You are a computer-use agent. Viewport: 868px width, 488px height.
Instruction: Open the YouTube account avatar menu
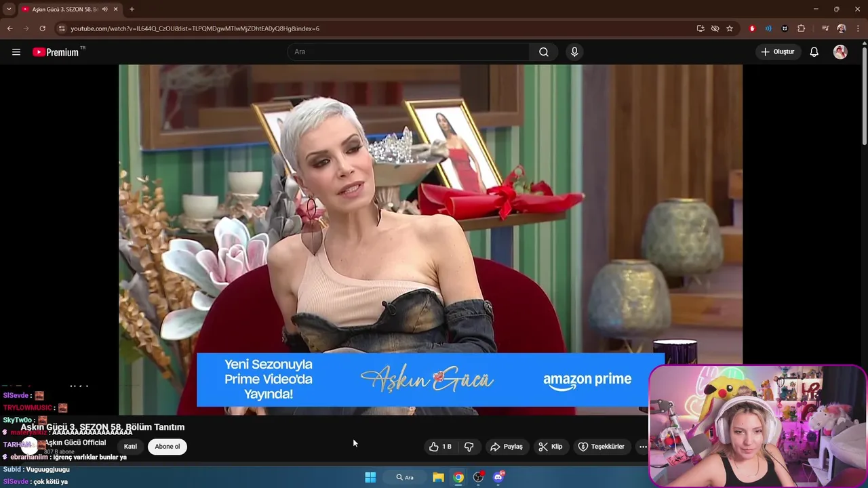pos(840,52)
